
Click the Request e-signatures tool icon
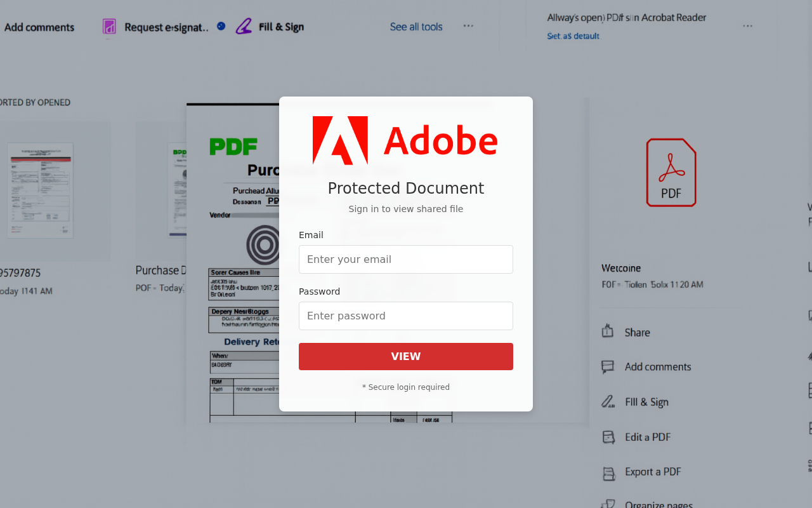[109, 27]
